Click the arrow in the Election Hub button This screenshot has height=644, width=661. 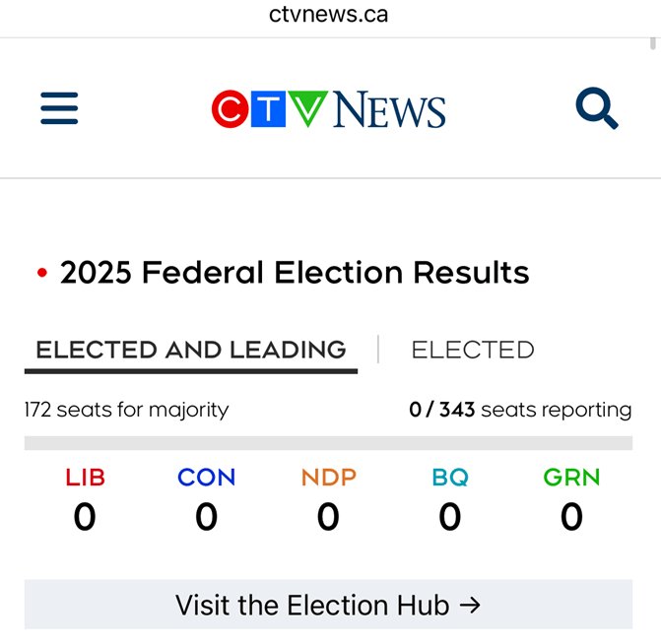tap(471, 605)
